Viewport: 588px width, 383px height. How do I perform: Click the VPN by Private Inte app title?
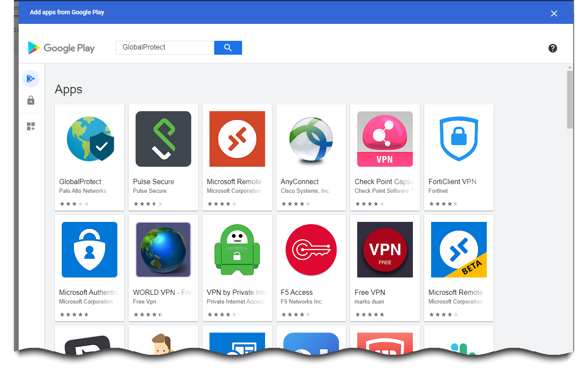pyautogui.click(x=237, y=292)
